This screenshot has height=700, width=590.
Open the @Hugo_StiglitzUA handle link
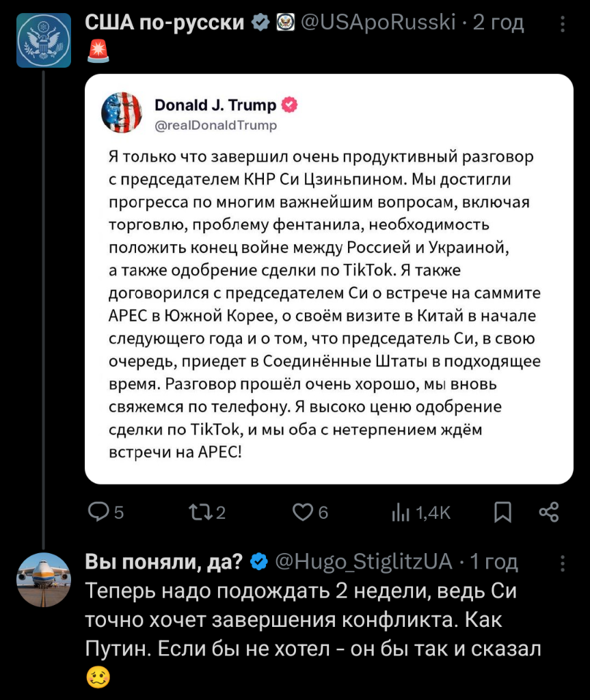(363, 562)
